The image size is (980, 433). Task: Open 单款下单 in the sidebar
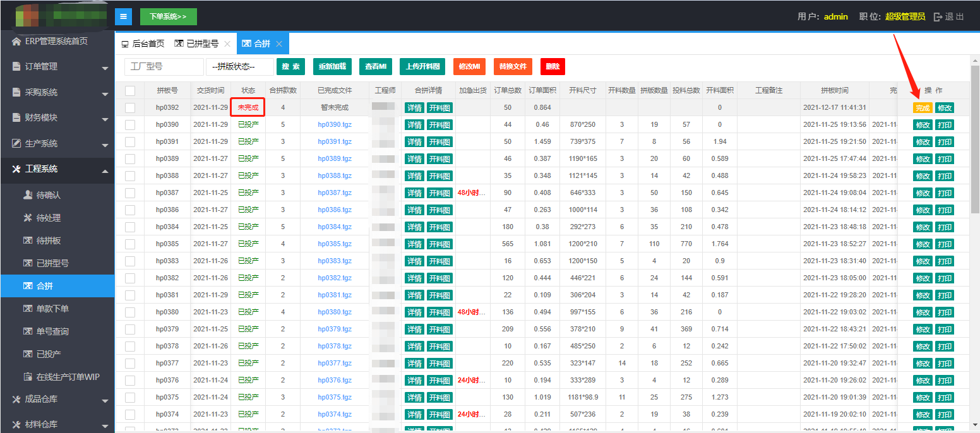click(x=52, y=309)
